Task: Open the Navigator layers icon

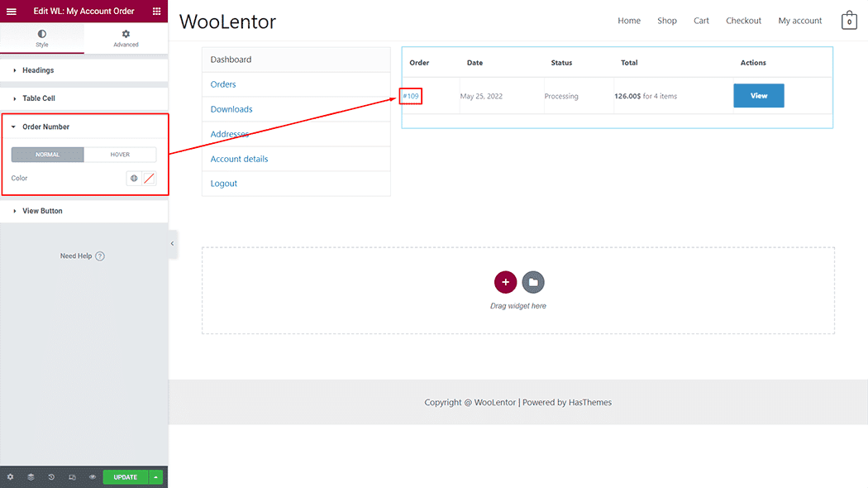Action: [x=31, y=477]
